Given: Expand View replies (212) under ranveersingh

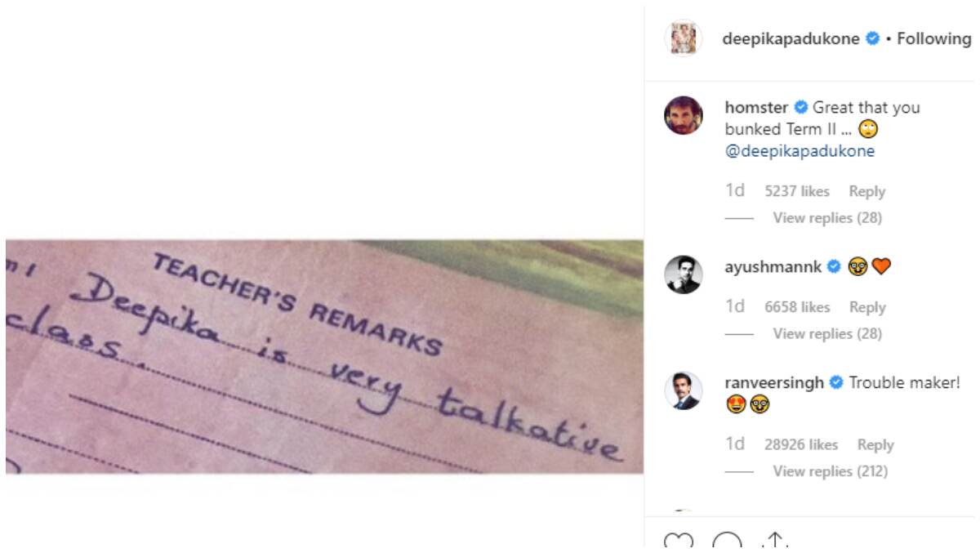Looking at the screenshot, I should (x=830, y=471).
